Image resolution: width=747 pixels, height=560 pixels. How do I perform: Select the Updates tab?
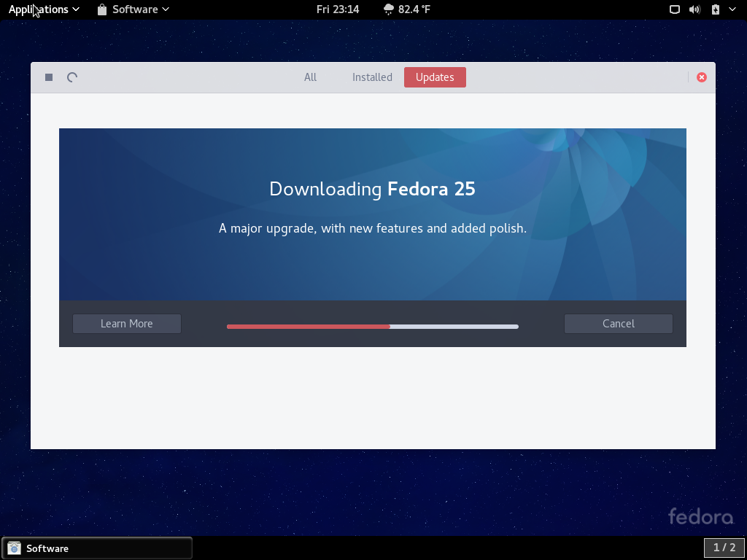[x=435, y=77]
